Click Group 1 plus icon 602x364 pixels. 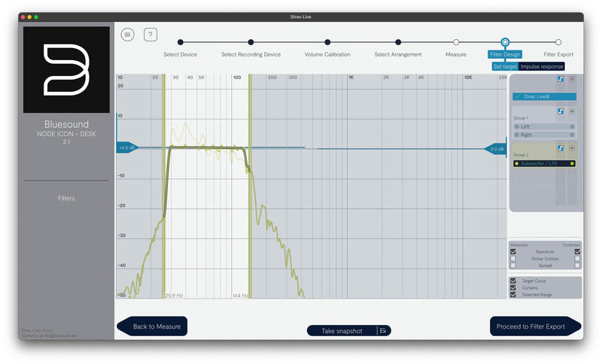coord(572,111)
